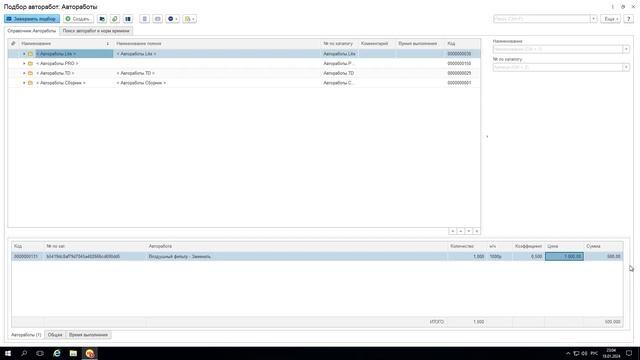Click the 'Наименование' filter input field
Image resolution: width=640 pixels, height=360 pixels.
(558, 49)
